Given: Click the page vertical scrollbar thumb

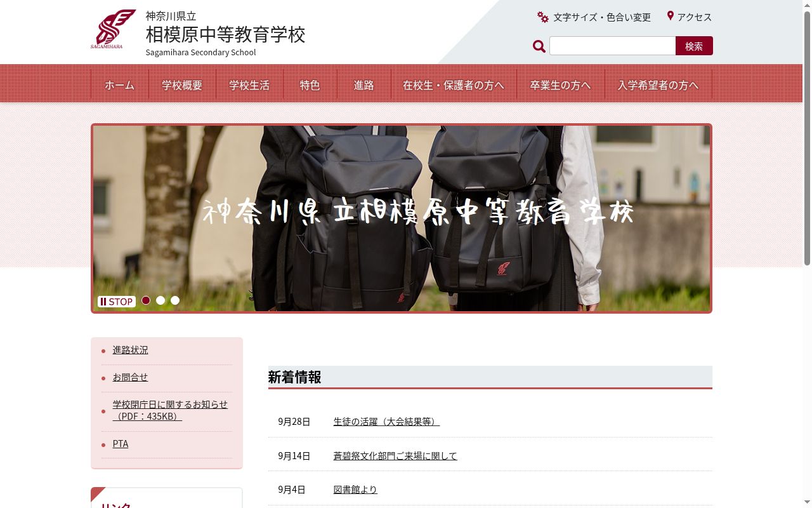Looking at the screenshot, I should (x=807, y=138).
